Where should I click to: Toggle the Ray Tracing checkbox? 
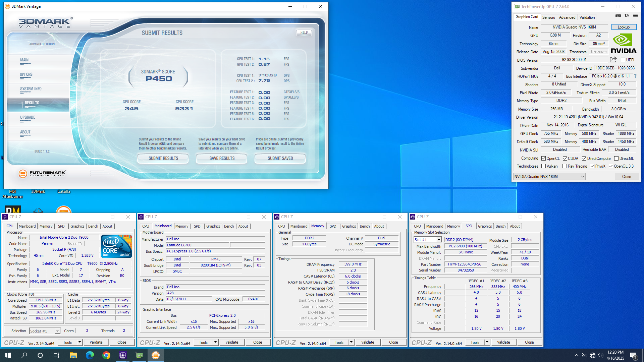[565, 166]
